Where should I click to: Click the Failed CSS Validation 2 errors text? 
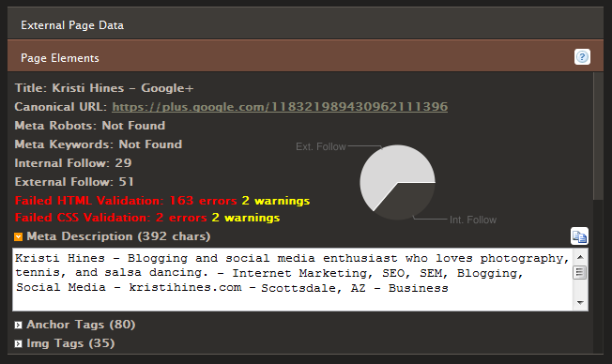[x=111, y=218]
